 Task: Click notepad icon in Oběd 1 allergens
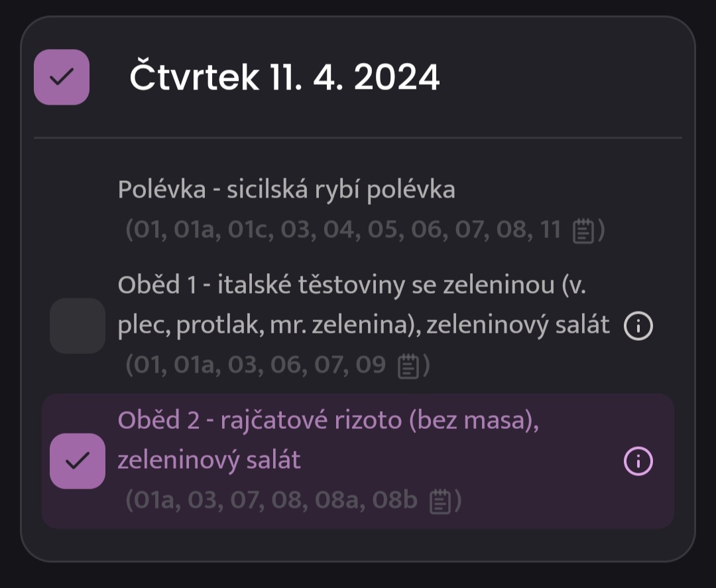[408, 366]
